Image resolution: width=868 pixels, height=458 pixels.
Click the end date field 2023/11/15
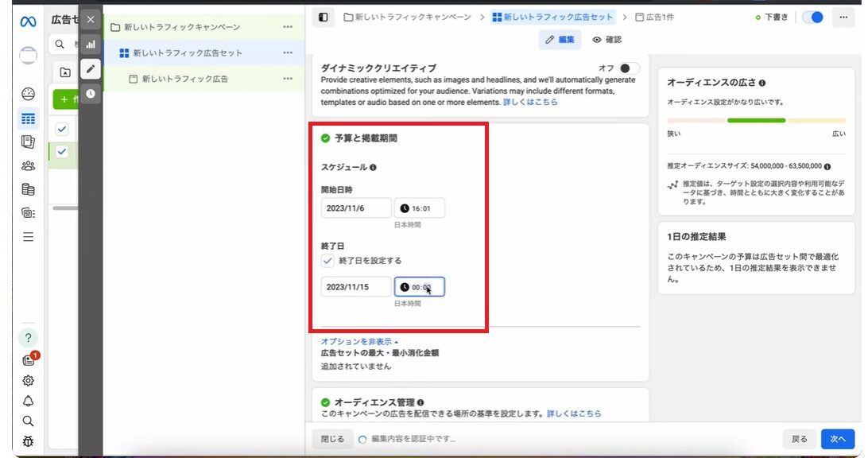tap(356, 287)
